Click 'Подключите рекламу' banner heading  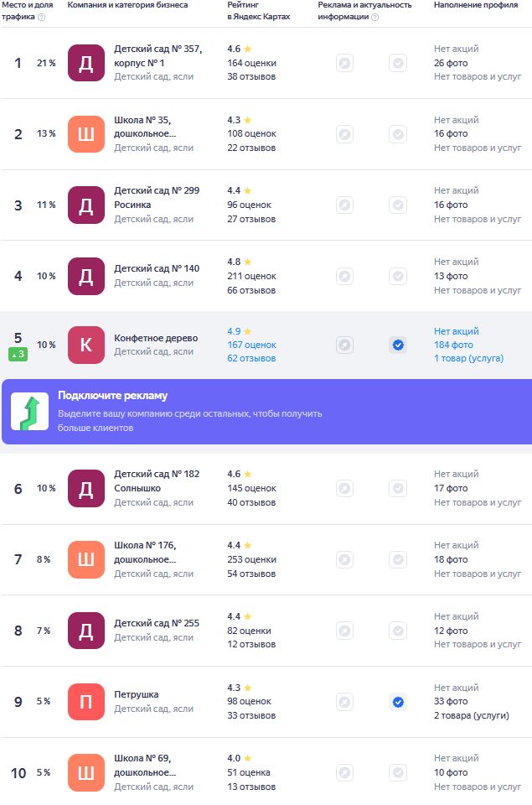(113, 396)
